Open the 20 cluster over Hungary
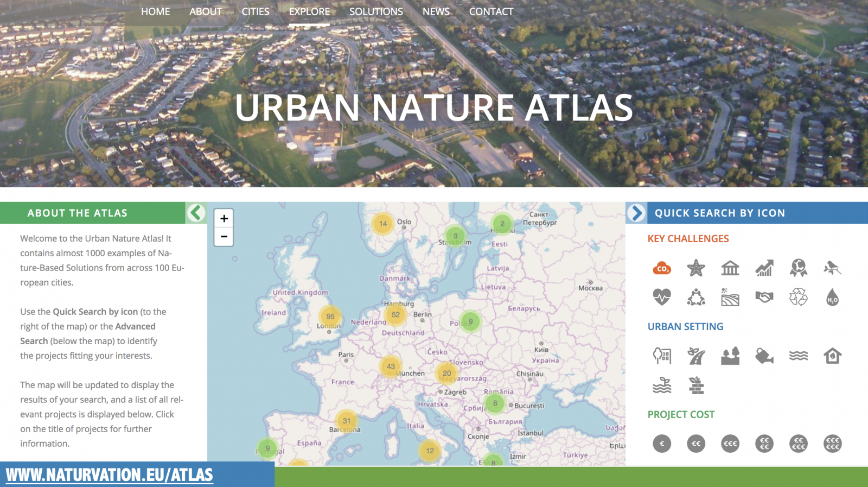 [x=447, y=373]
